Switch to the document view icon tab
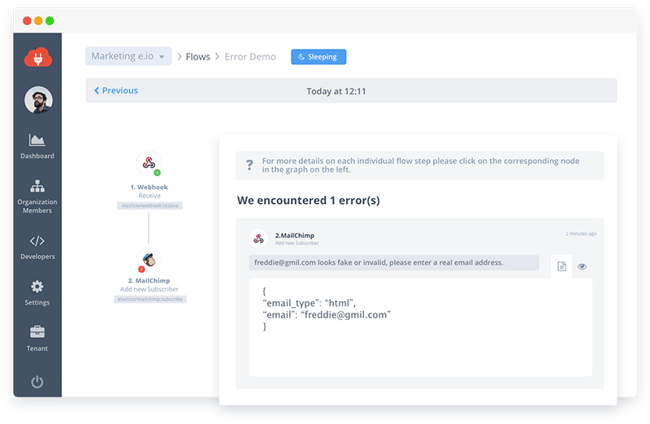The height and width of the screenshot is (424, 650). [x=562, y=266]
